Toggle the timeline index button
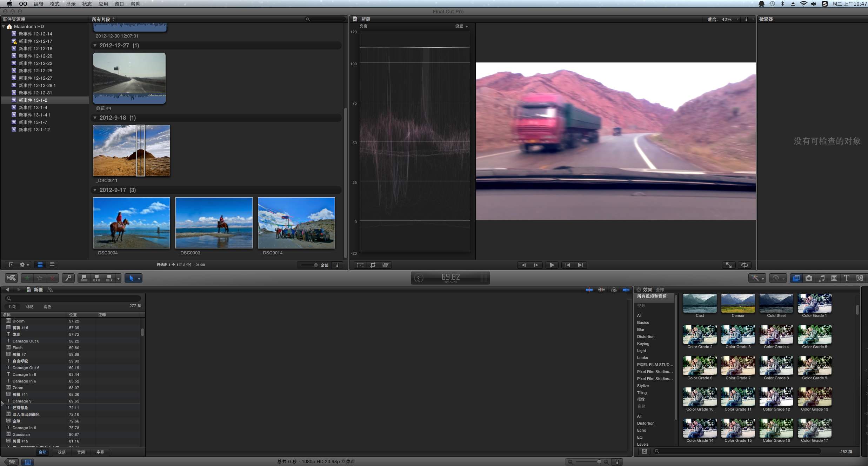The height and width of the screenshot is (466, 868). (x=28, y=462)
